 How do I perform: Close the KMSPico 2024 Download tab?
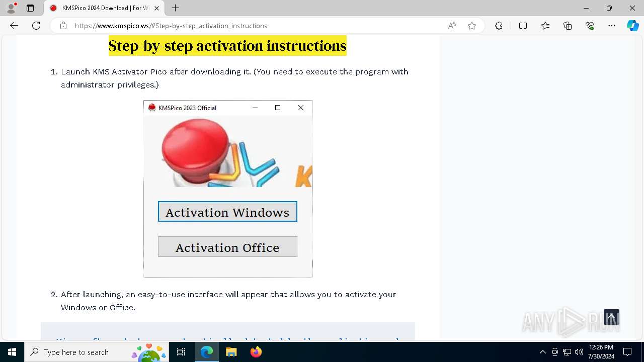point(157,8)
